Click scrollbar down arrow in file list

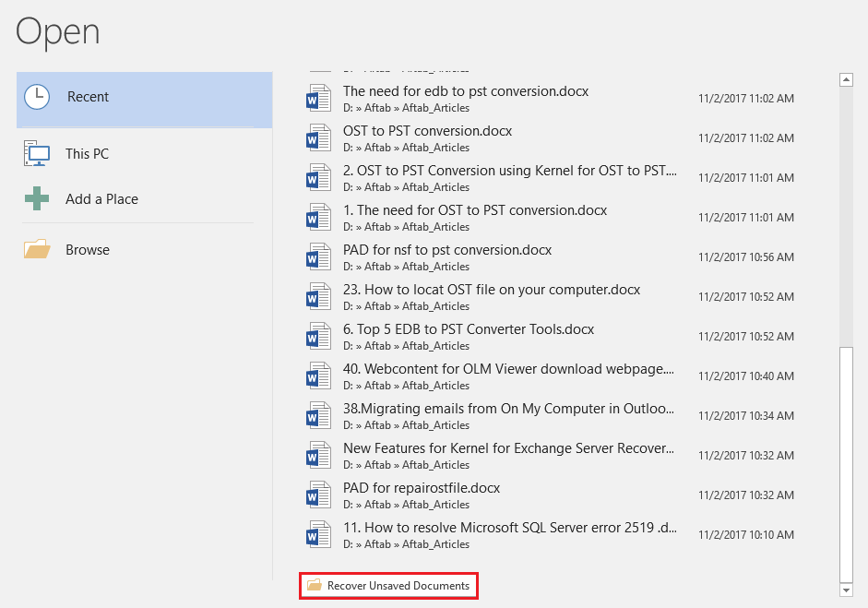tap(846, 590)
